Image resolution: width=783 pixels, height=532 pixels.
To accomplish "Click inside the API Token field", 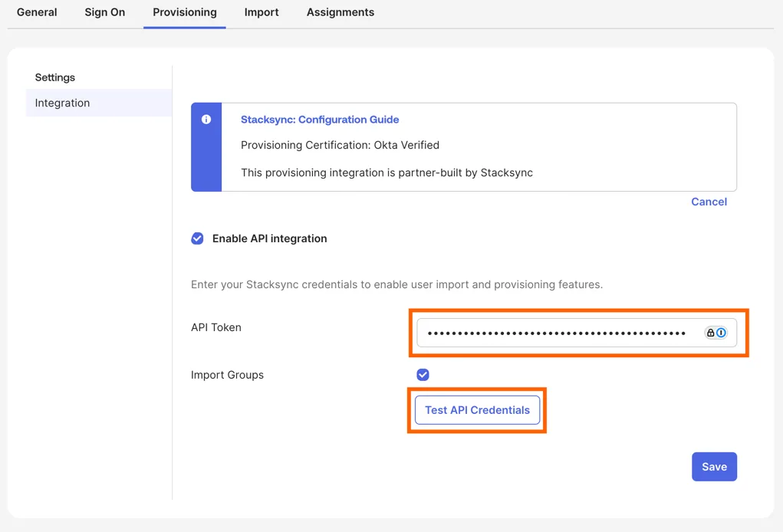I will pos(577,333).
